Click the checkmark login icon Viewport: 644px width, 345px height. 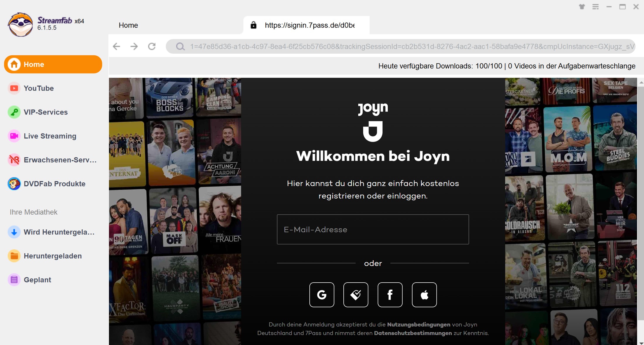point(356,295)
